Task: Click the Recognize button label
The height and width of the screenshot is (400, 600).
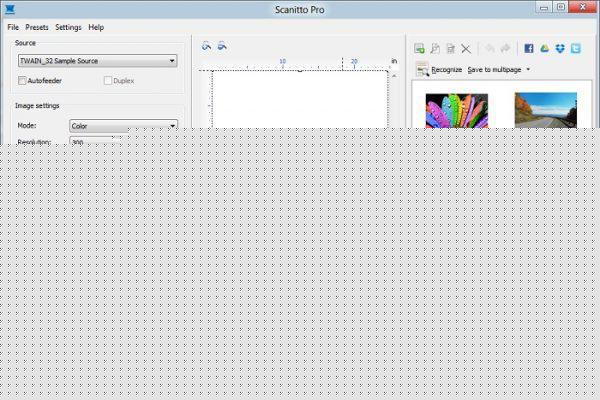Action: click(x=447, y=70)
